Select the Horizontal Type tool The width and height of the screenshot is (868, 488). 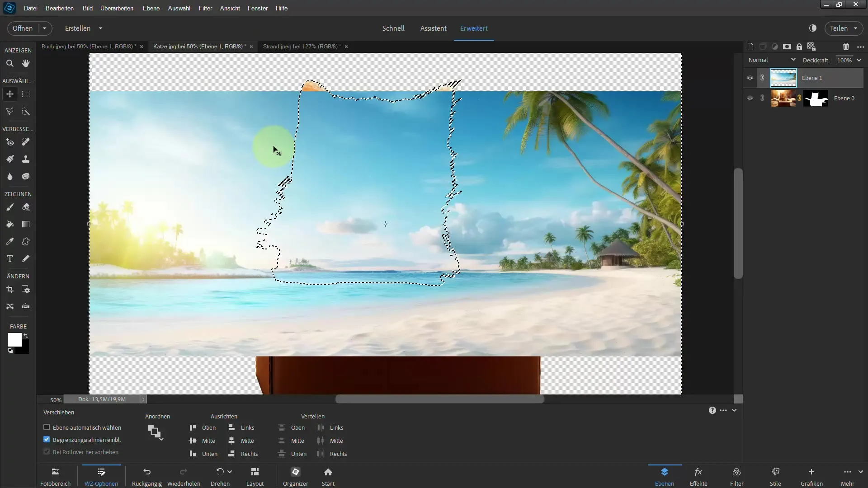point(9,258)
